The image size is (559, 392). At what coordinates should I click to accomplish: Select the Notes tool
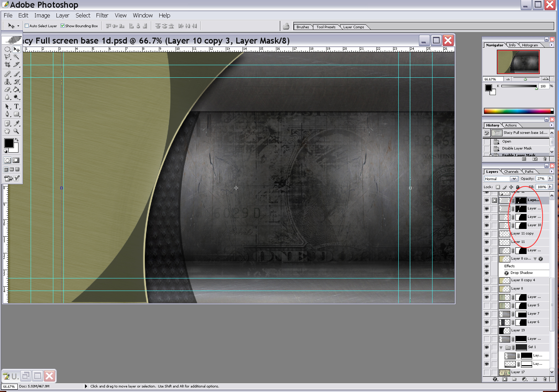pos(7,123)
